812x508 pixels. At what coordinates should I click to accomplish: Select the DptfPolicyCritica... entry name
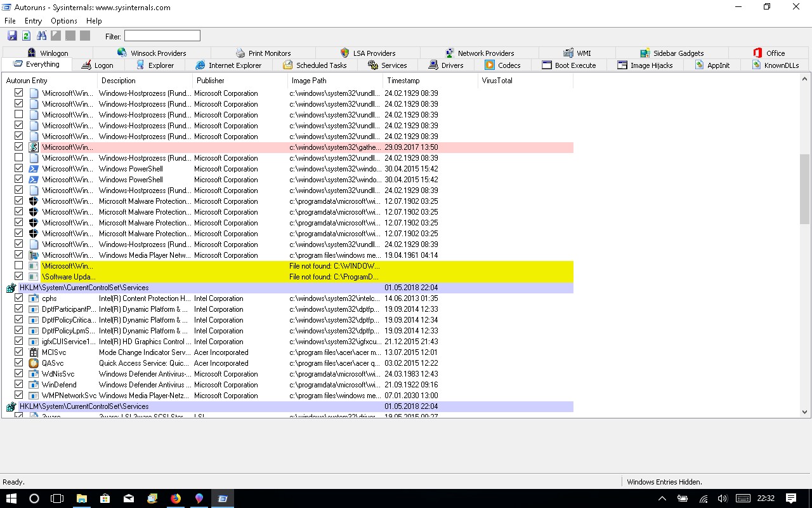[x=69, y=320]
